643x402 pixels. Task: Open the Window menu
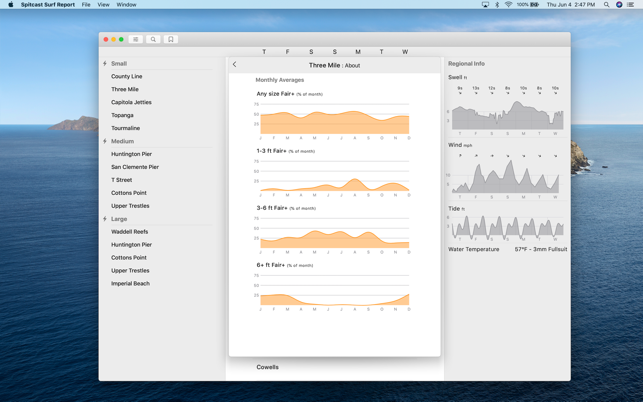(x=126, y=5)
